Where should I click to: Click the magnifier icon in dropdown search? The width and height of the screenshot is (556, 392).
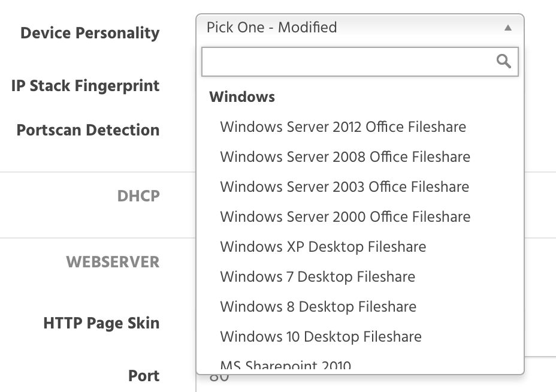pyautogui.click(x=504, y=61)
